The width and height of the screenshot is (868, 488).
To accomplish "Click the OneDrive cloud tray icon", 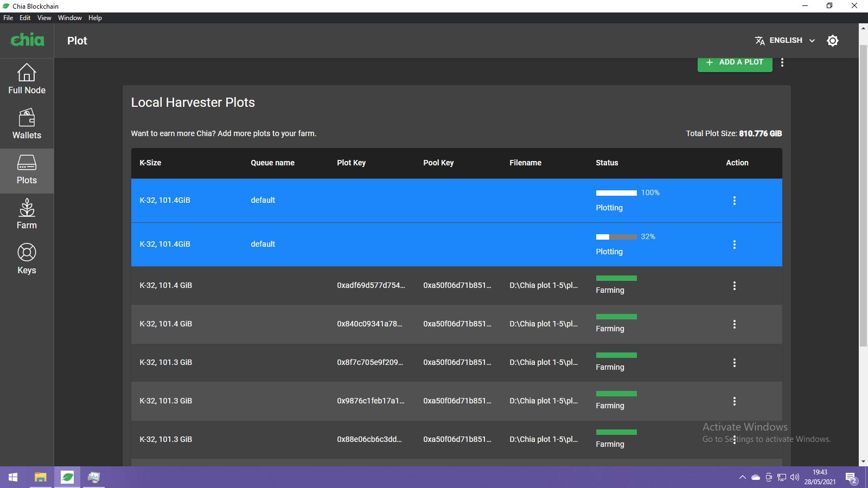I will click(x=756, y=477).
